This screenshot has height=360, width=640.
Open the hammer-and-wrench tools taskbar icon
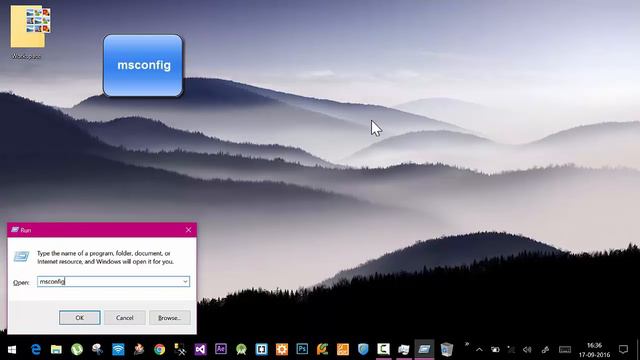point(180,349)
